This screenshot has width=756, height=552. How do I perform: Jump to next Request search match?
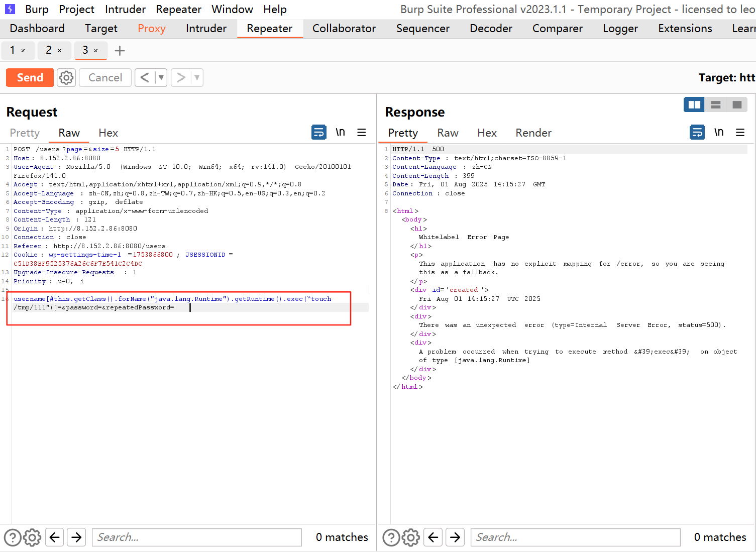76,537
